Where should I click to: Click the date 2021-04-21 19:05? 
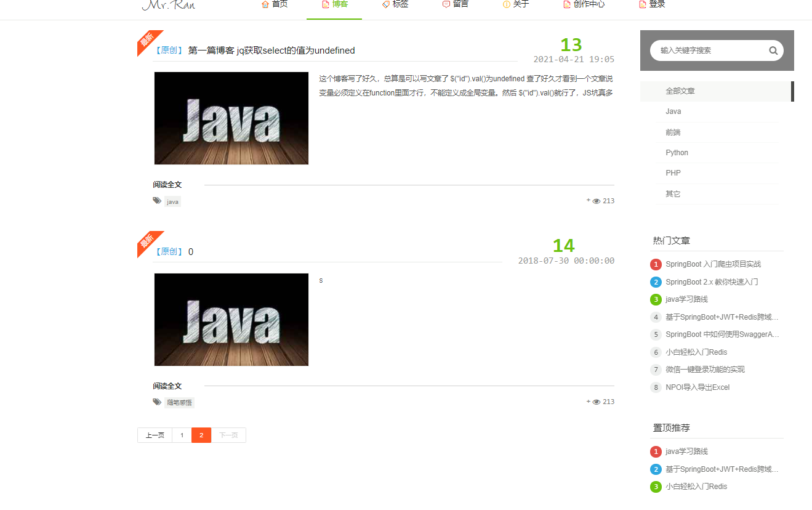[574, 60]
